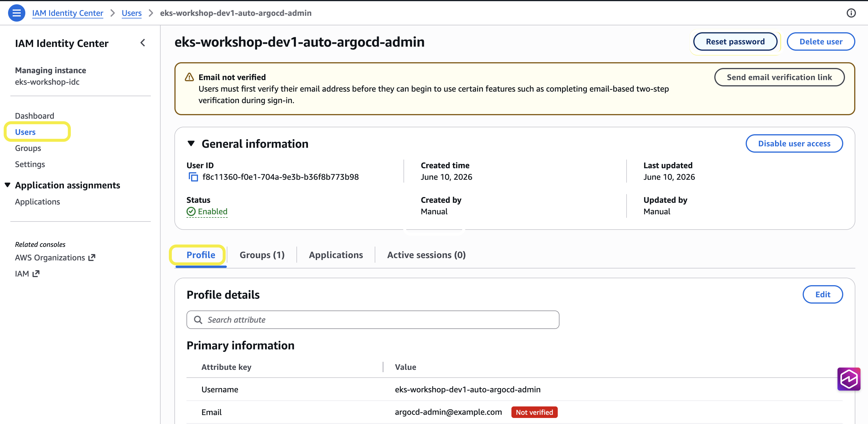Open Groups in the sidebar
The height and width of the screenshot is (424, 868).
pyautogui.click(x=28, y=148)
